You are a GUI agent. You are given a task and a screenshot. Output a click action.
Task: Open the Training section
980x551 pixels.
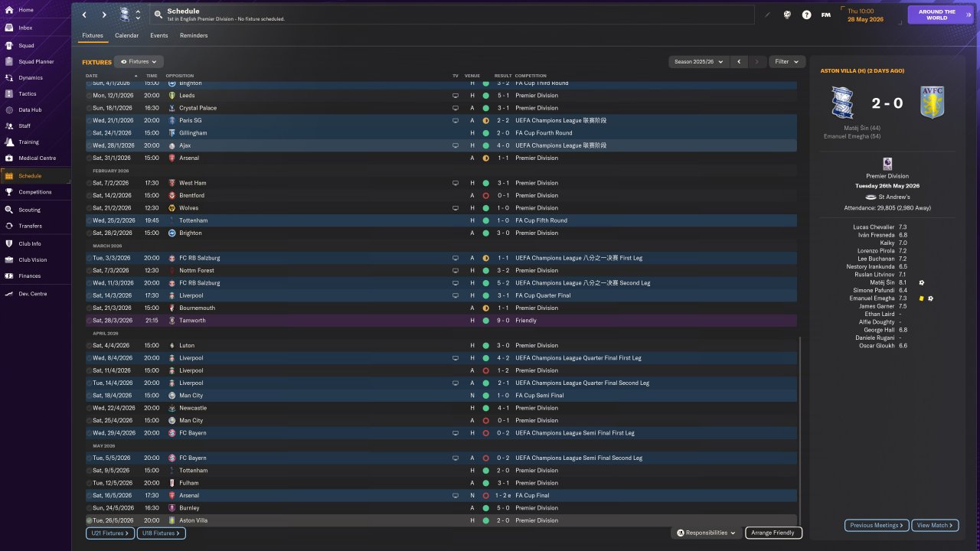[35, 142]
